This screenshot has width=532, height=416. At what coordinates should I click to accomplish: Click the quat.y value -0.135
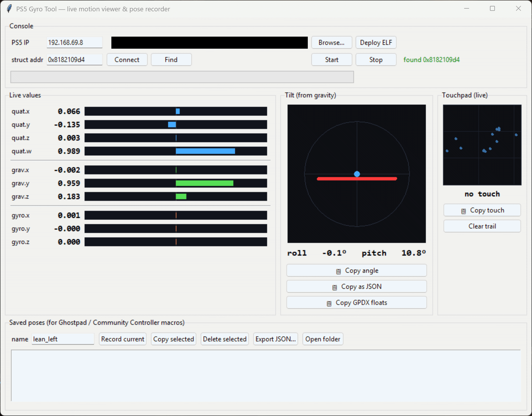point(67,125)
